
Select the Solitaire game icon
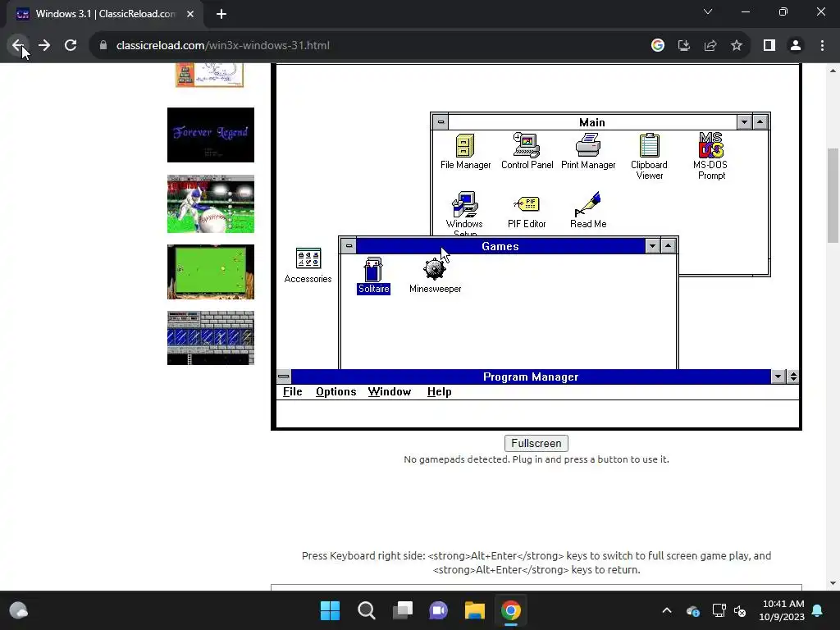373,276
